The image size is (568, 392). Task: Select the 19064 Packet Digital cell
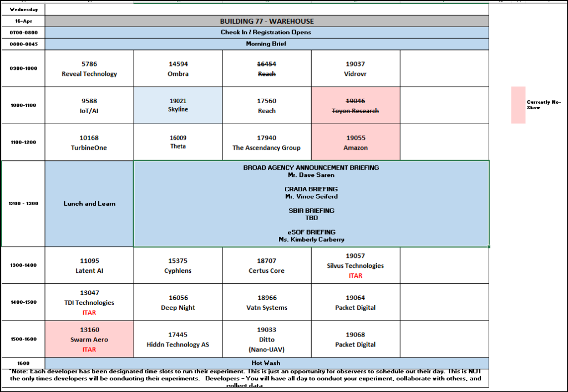coord(356,302)
